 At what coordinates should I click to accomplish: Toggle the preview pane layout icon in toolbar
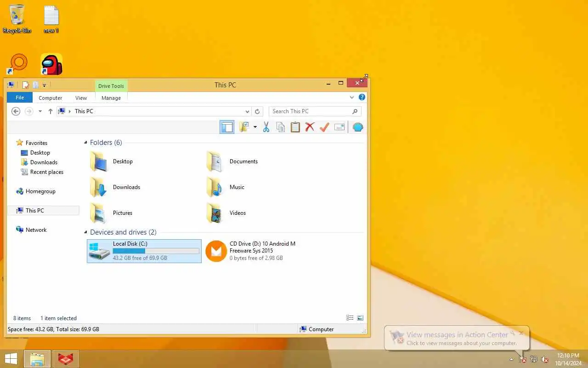click(x=227, y=127)
